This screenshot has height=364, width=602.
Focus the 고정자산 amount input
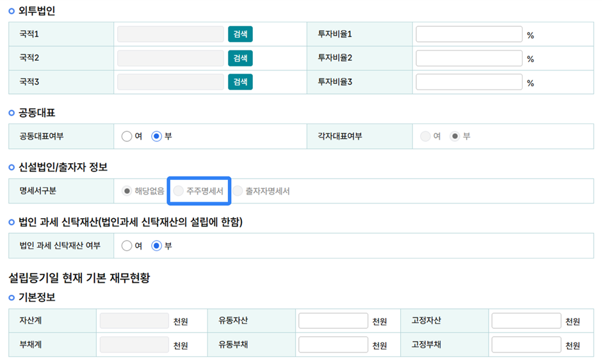pos(526,321)
